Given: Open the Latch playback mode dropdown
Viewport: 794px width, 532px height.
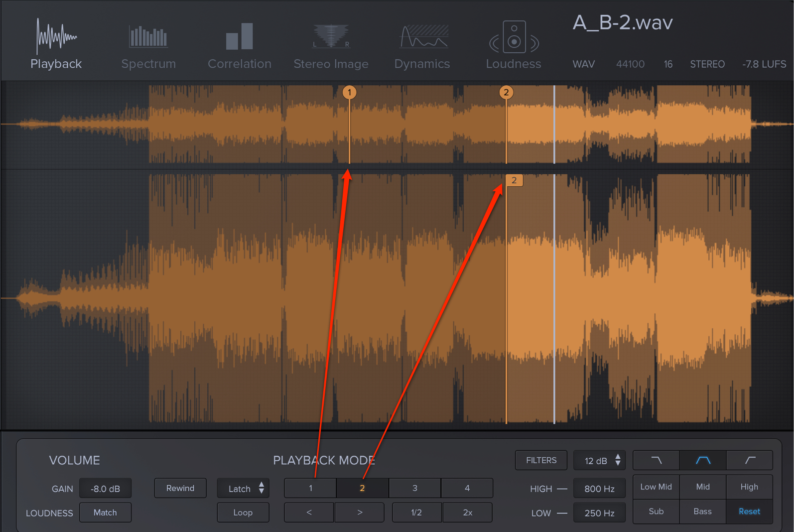Looking at the screenshot, I should pyautogui.click(x=243, y=488).
